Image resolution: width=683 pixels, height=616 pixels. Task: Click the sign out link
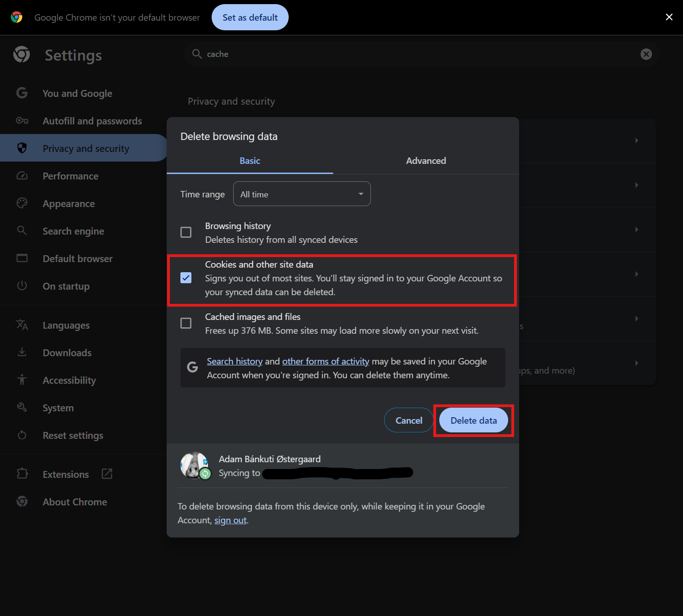230,521
